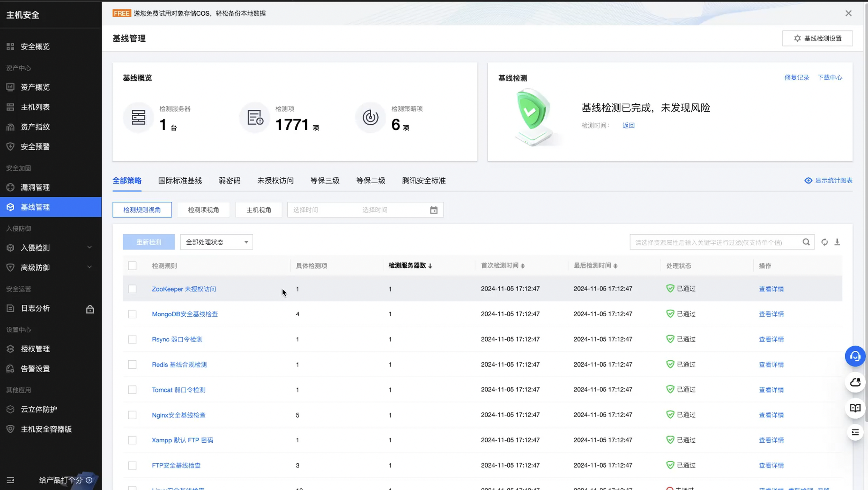The image size is (868, 490).
Task: Click the documentation book floating icon
Action: tap(855, 408)
